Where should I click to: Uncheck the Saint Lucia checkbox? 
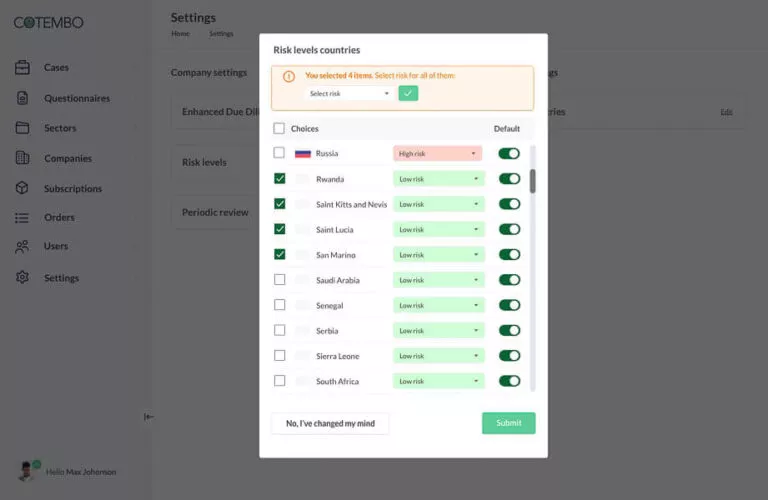click(280, 229)
